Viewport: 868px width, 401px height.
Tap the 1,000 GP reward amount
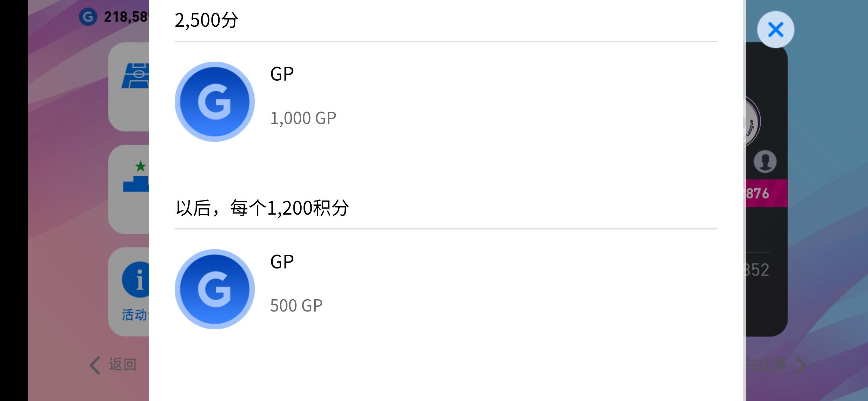(x=303, y=118)
